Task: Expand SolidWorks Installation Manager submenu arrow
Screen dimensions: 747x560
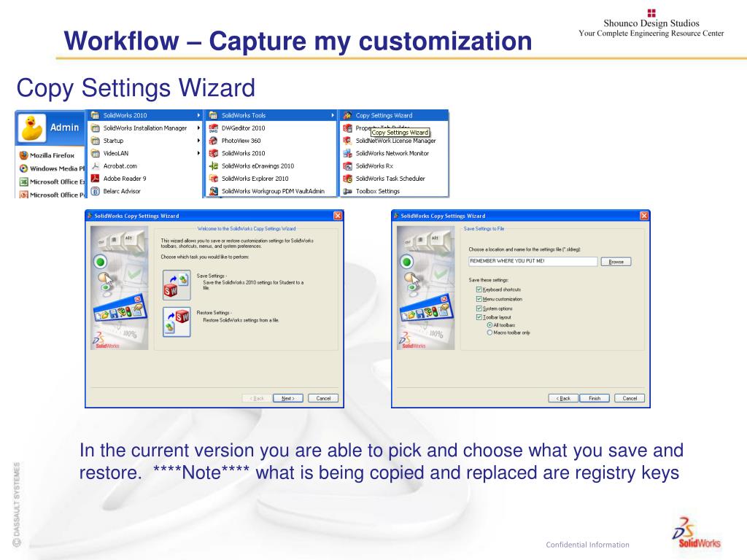Action: coord(198,128)
